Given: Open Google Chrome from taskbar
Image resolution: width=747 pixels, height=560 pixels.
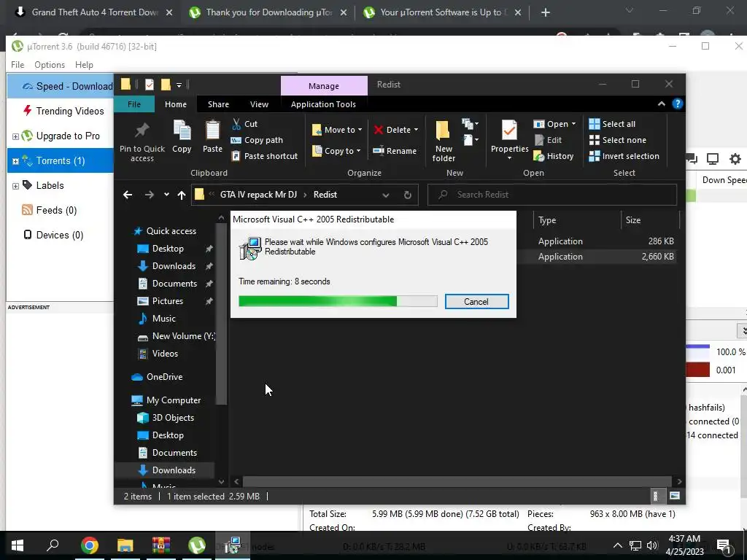Looking at the screenshot, I should click(x=89, y=545).
